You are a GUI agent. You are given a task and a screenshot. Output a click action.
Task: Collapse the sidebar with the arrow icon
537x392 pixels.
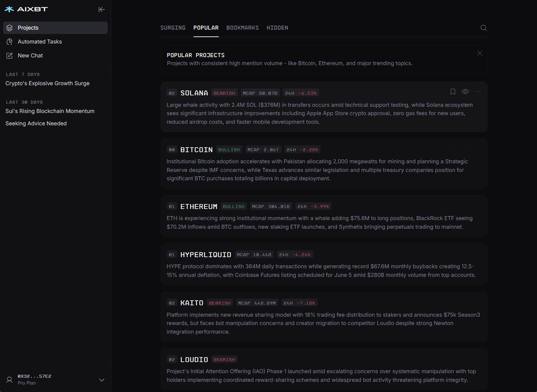pyautogui.click(x=102, y=9)
